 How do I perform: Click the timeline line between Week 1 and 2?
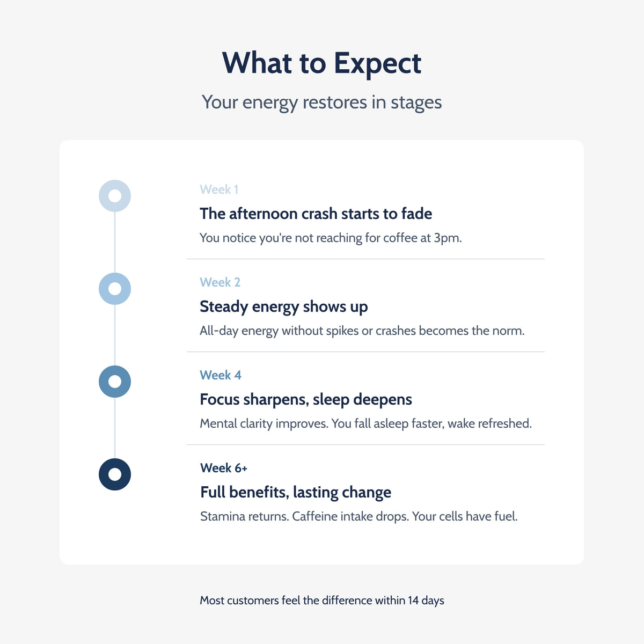click(115, 242)
